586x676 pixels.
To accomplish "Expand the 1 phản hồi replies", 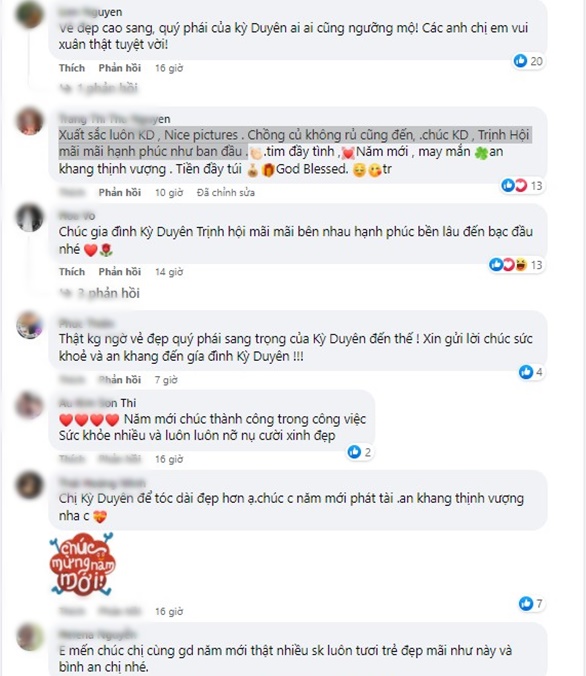I will click(98, 88).
